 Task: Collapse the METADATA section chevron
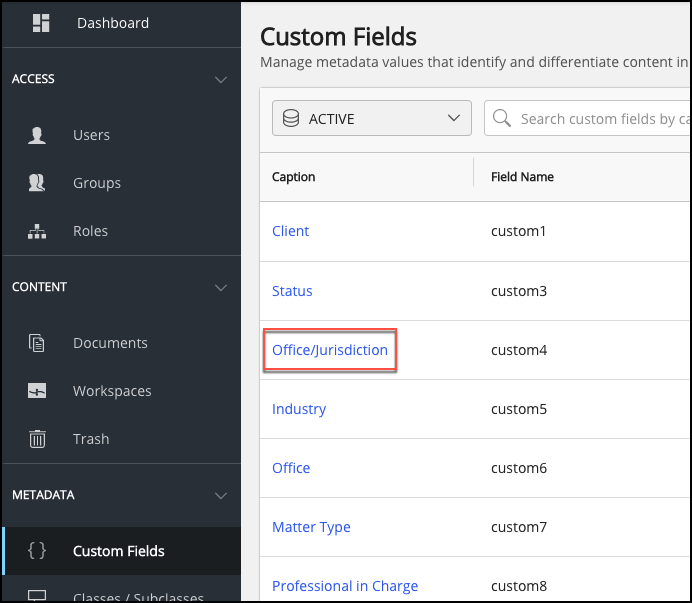point(221,495)
